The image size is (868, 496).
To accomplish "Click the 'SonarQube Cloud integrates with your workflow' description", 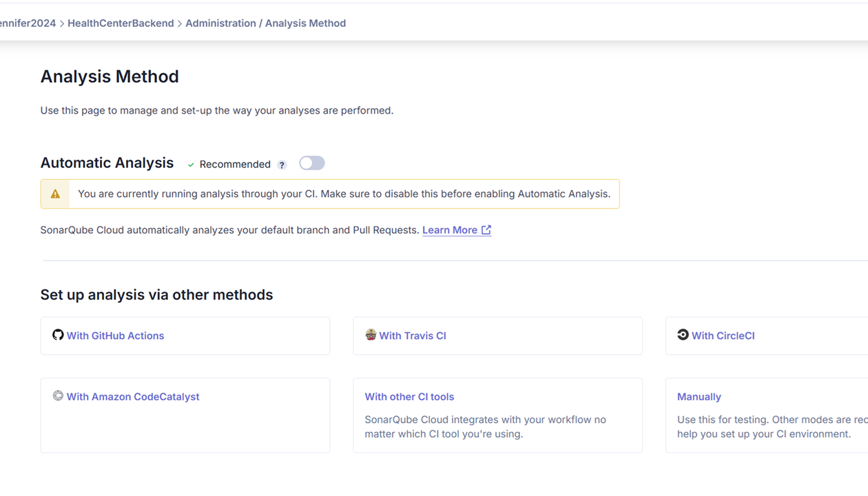I will click(x=485, y=427).
